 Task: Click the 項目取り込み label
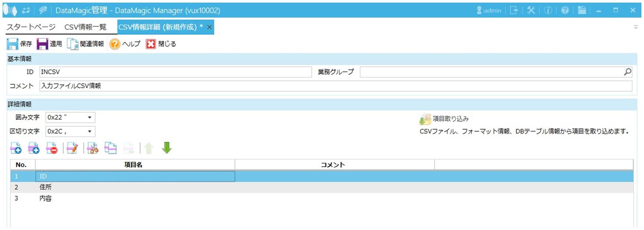pos(451,119)
